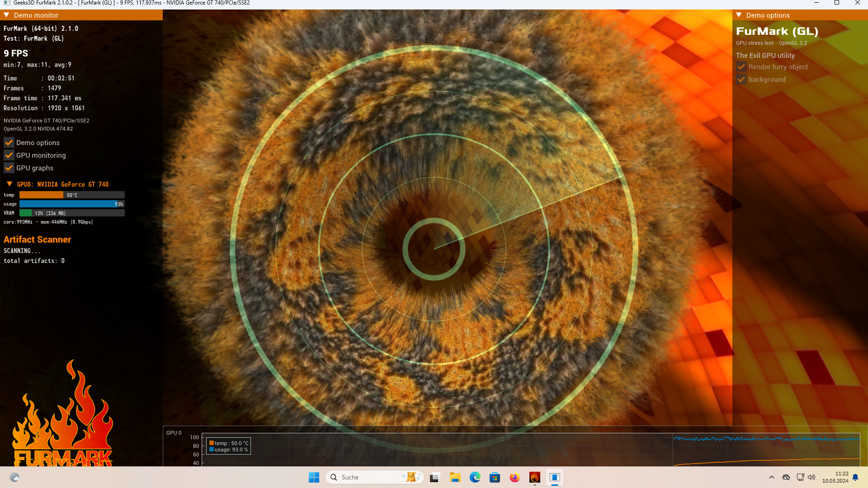Image resolution: width=868 pixels, height=488 pixels.
Task: Click the Task View icon
Action: 435,477
